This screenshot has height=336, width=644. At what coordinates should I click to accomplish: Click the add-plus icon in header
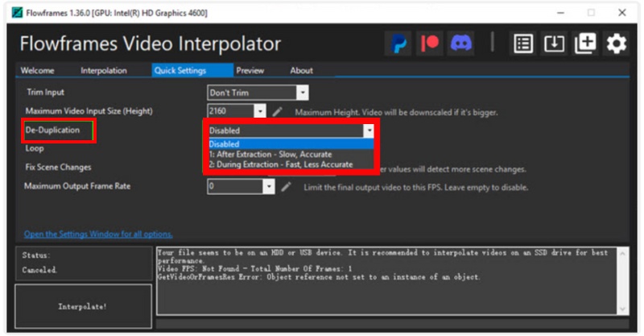585,44
